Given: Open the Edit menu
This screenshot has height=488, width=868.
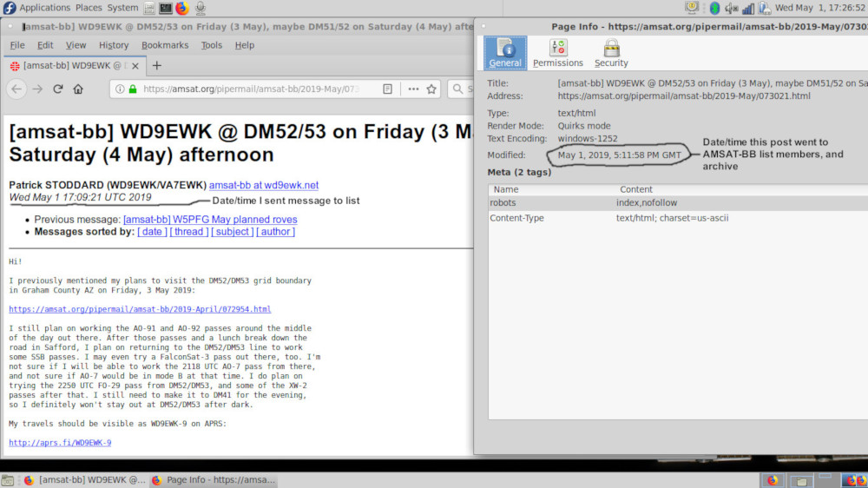Looking at the screenshot, I should (x=45, y=45).
